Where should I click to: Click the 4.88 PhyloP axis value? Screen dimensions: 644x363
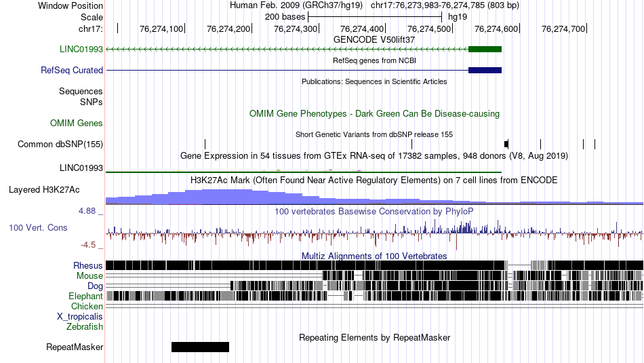pyautogui.click(x=87, y=211)
